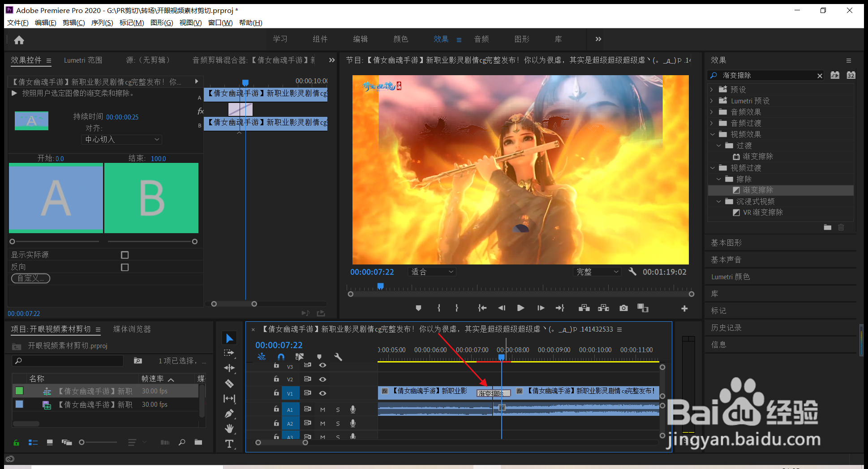
Task: Expand the 音频效果 folder
Action: pyautogui.click(x=712, y=112)
